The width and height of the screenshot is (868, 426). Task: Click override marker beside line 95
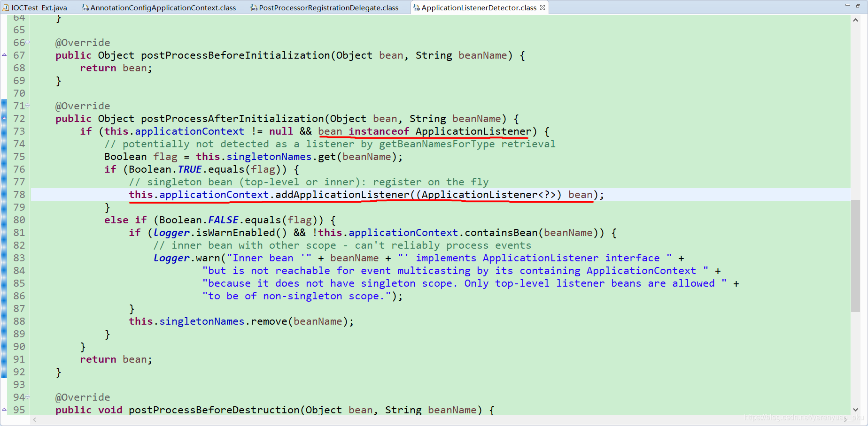pyautogui.click(x=4, y=410)
